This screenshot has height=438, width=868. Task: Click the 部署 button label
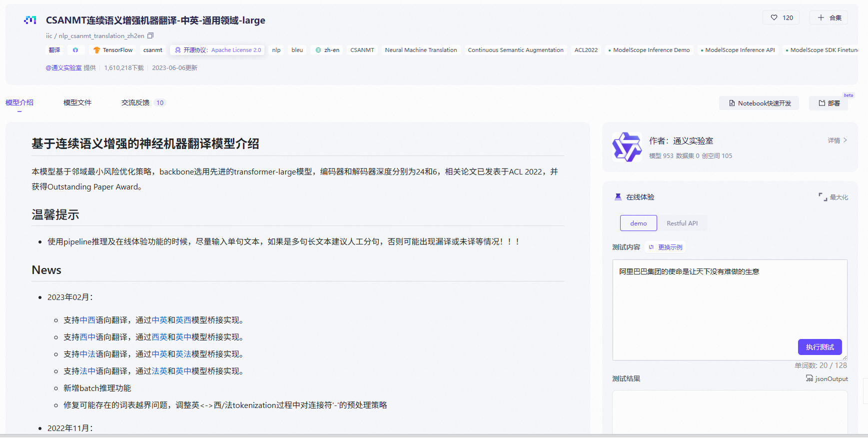[834, 103]
